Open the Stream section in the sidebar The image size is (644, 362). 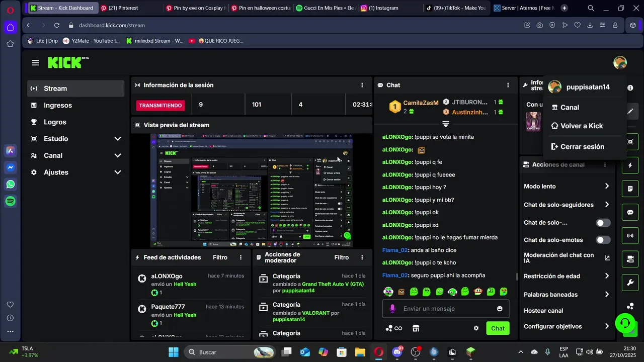coord(76,88)
